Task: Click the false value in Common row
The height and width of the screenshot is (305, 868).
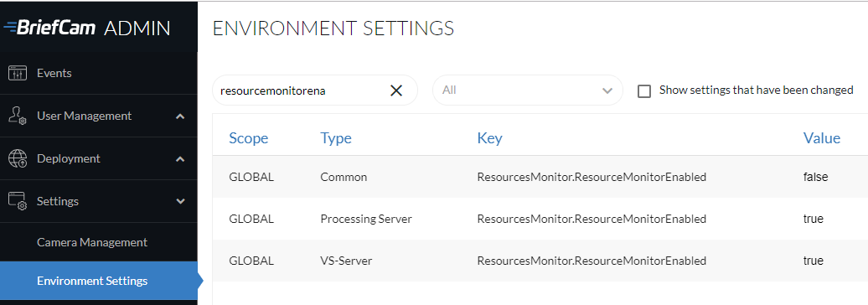Action: (x=815, y=177)
